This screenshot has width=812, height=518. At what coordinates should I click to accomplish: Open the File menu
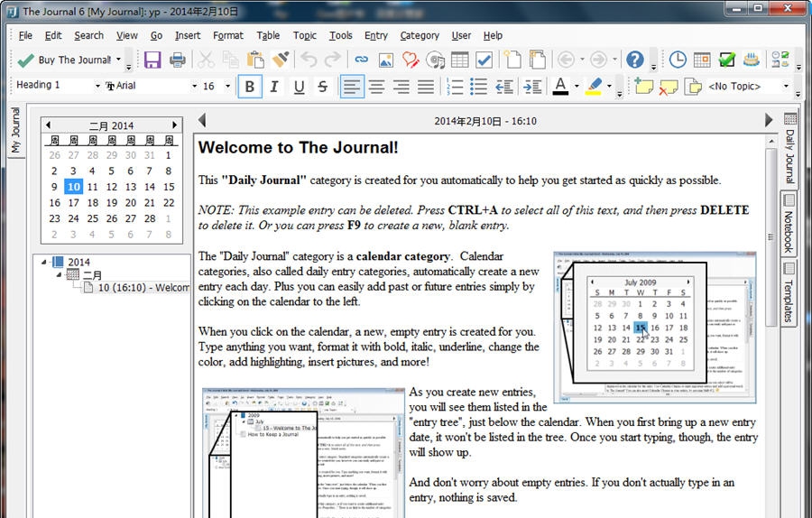25,35
